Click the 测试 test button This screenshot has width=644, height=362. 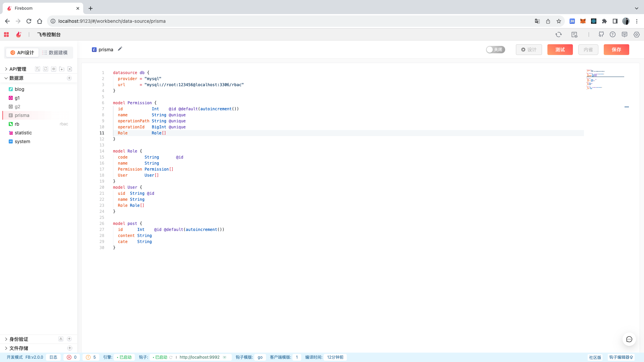(560, 50)
